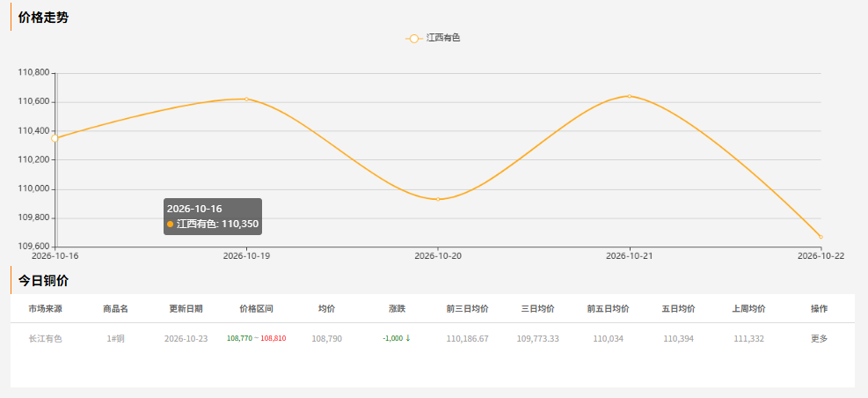Click the 110,200 y-axis label

pyautogui.click(x=33, y=159)
